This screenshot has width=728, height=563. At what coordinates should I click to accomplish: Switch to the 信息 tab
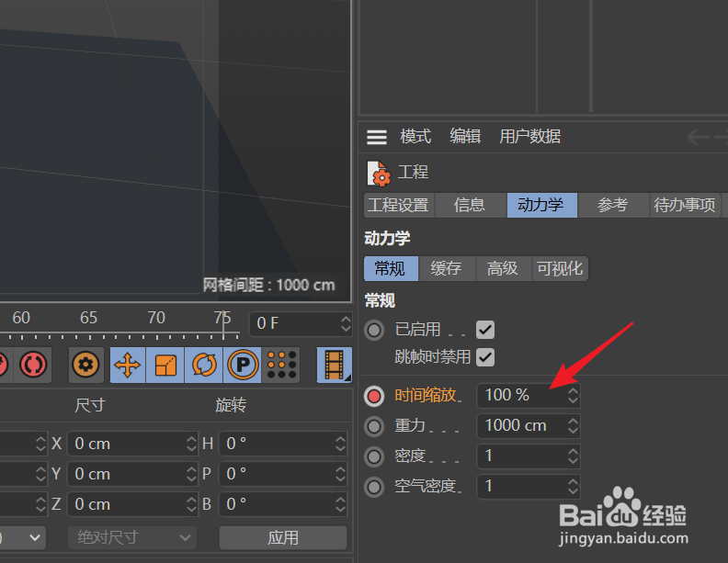coord(471,205)
